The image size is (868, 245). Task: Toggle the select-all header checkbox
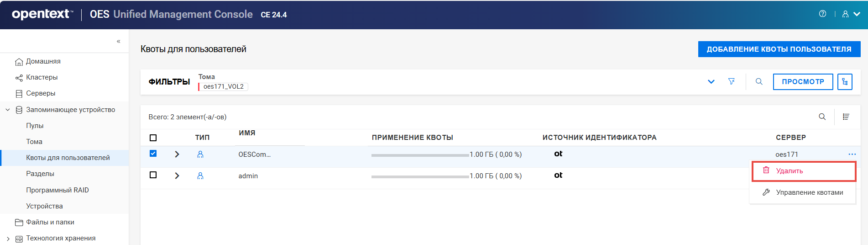click(x=153, y=138)
